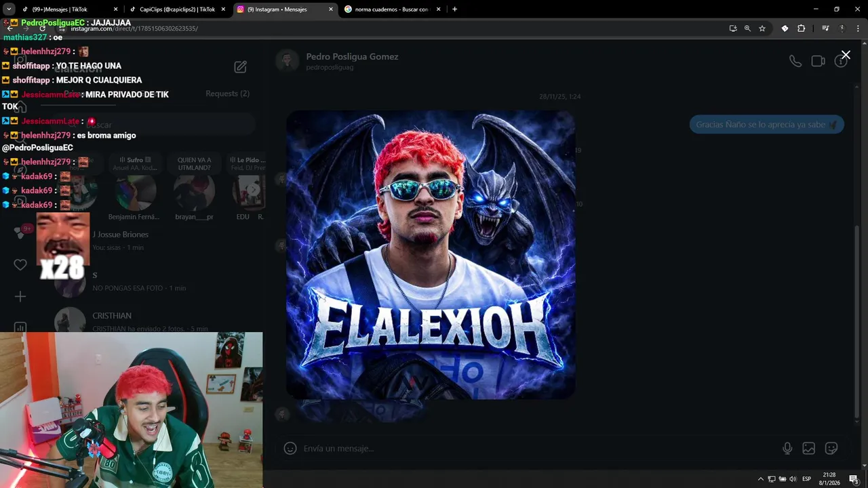Viewport: 868px width, 488px height.
Task: Open pinned extension icon beside puzzle
Action: 785,28
